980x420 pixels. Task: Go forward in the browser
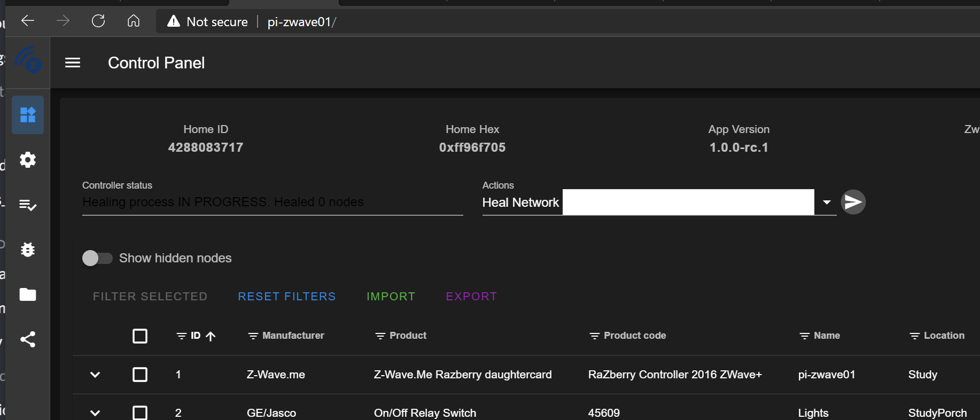pos(63,21)
